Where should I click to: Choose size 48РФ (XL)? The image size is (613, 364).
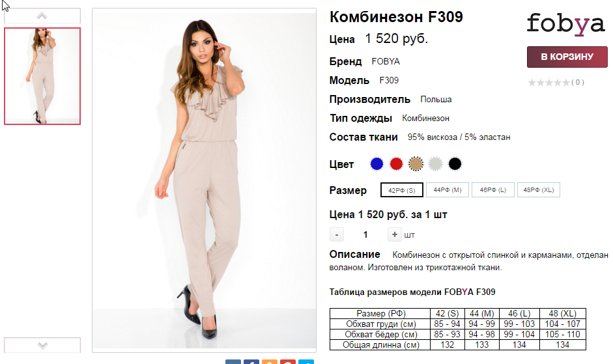click(538, 190)
